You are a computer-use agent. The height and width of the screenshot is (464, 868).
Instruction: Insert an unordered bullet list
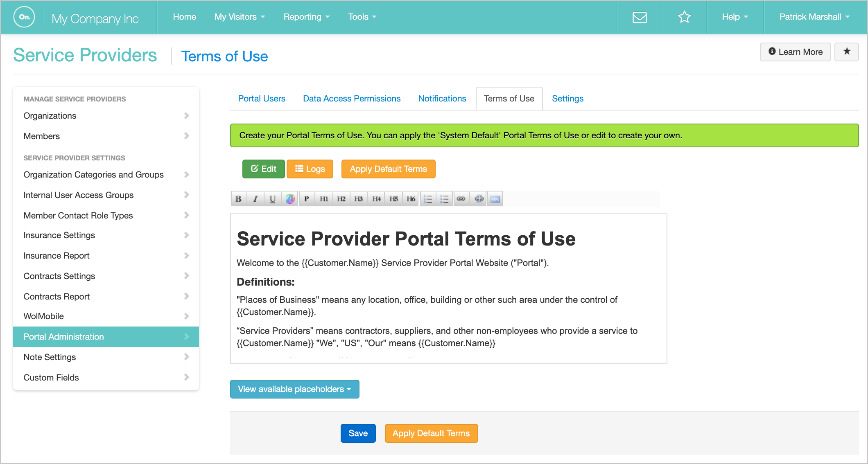tap(444, 199)
